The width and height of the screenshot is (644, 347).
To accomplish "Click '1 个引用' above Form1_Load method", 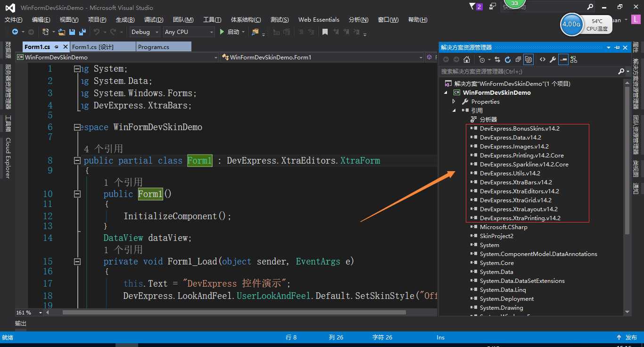I will (x=123, y=249).
